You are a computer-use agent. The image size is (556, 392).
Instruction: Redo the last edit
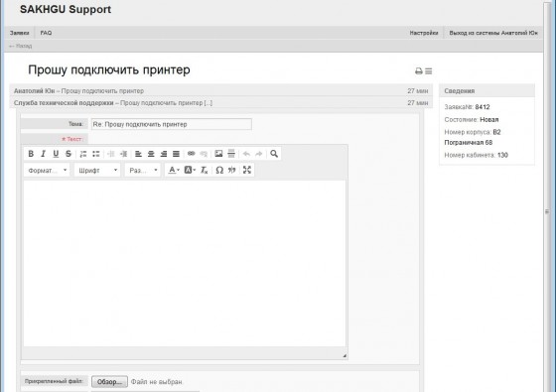coord(259,154)
